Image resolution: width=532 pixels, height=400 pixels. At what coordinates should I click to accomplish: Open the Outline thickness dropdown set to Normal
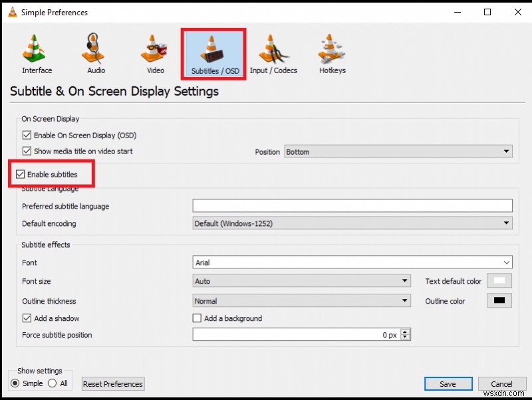tap(301, 301)
